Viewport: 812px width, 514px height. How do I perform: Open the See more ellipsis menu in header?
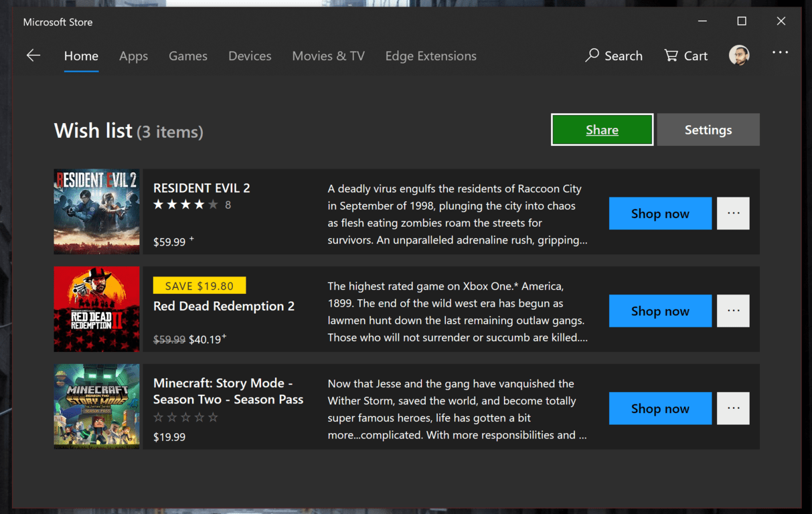(780, 52)
